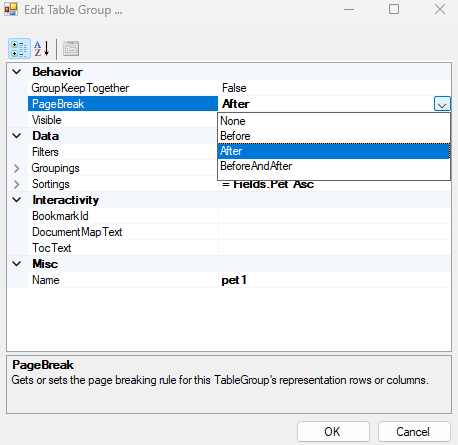Open the Property Pages icon
Viewport: 458px width, 445px height.
[71, 49]
